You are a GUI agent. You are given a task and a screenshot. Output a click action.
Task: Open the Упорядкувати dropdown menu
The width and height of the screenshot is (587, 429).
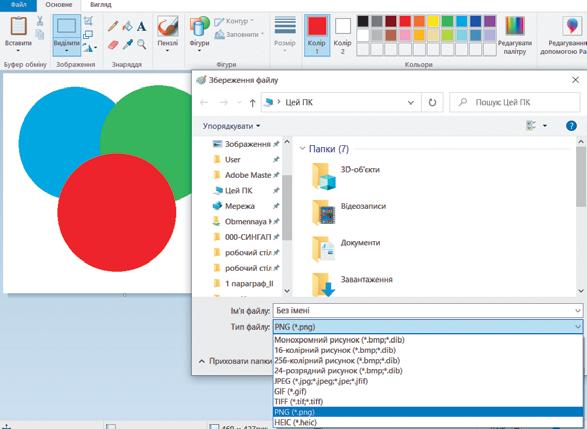[x=231, y=126]
